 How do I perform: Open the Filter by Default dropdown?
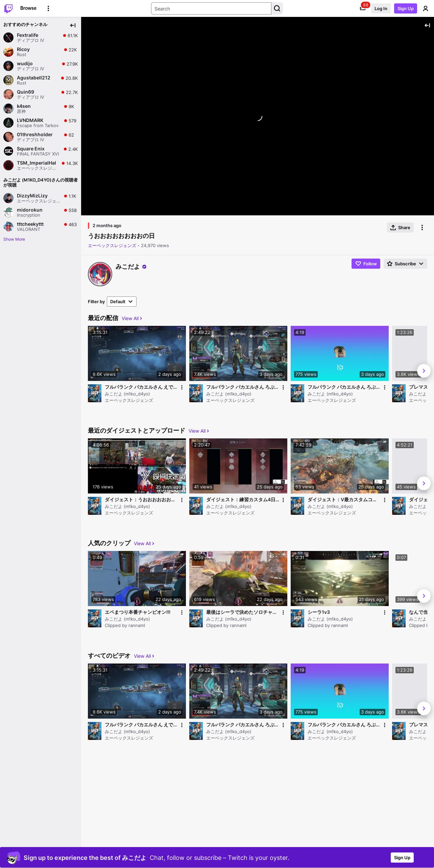[122, 302]
